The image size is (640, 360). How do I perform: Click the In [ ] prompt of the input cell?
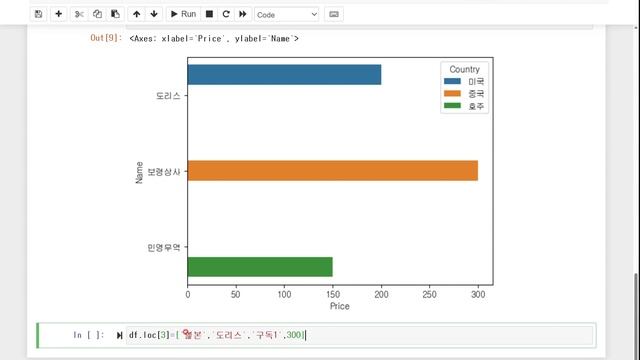(89, 335)
